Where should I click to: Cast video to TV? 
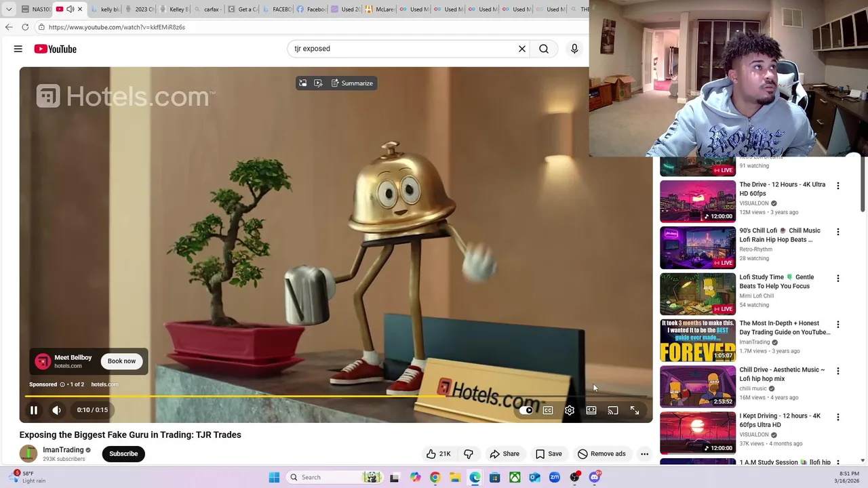(x=613, y=410)
